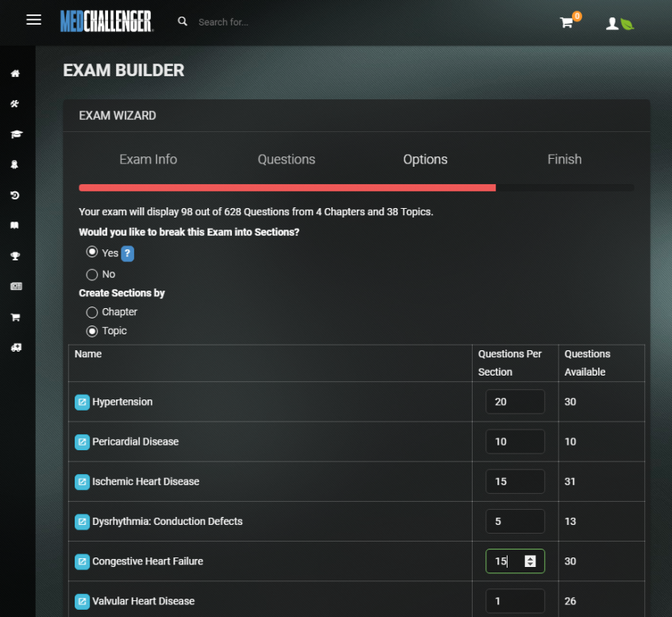
Task: Click the Valvular Heart Disease questions field
Action: click(x=516, y=601)
